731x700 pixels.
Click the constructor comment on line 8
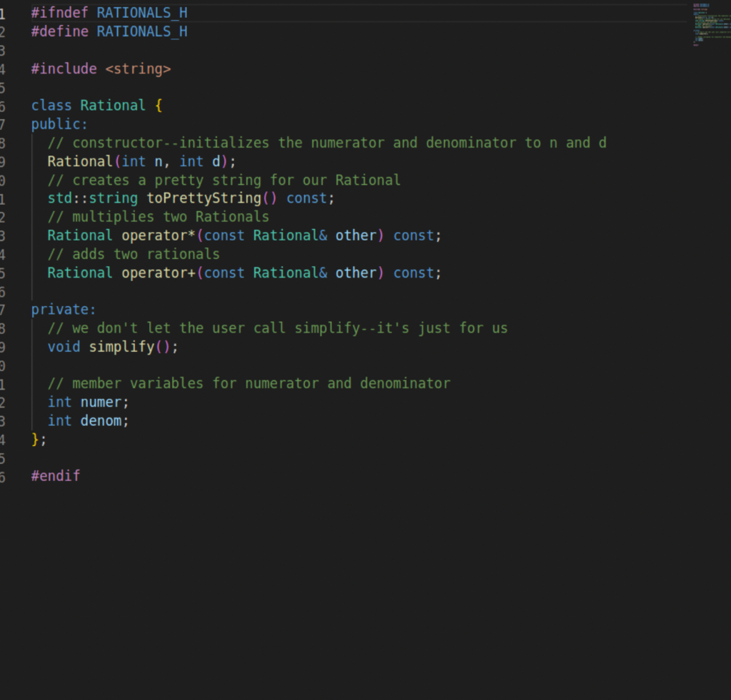pos(325,142)
